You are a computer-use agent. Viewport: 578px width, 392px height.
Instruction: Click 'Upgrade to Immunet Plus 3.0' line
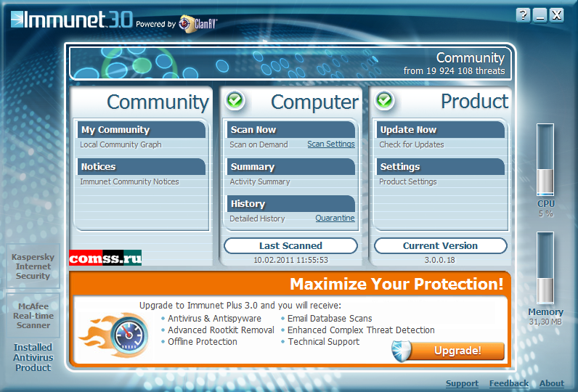240,306
